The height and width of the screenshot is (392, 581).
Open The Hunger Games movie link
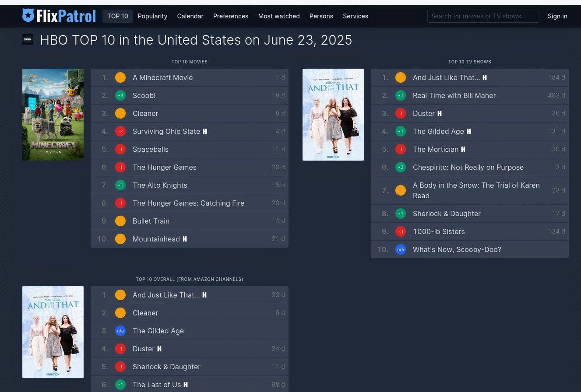tap(165, 167)
